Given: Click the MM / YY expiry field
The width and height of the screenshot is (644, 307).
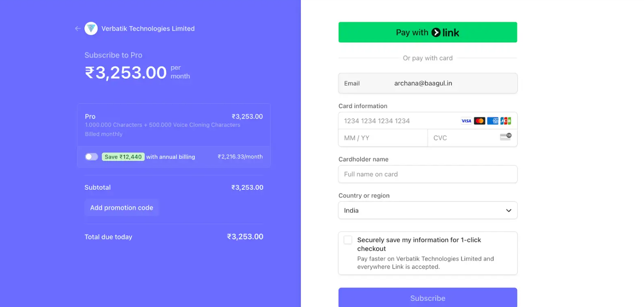Looking at the screenshot, I should coord(383,138).
